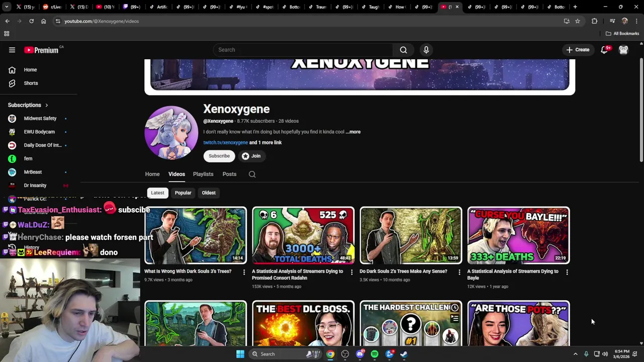Screen dimensions: 644x362
Task: Open the YouTube hamburger guide menu
Action: (x=12, y=50)
